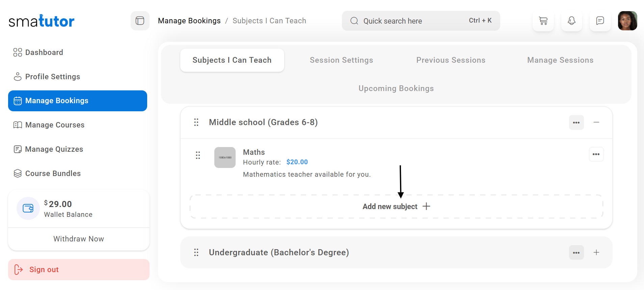
Task: Click the drag handle beside Middle school
Action: (x=196, y=122)
